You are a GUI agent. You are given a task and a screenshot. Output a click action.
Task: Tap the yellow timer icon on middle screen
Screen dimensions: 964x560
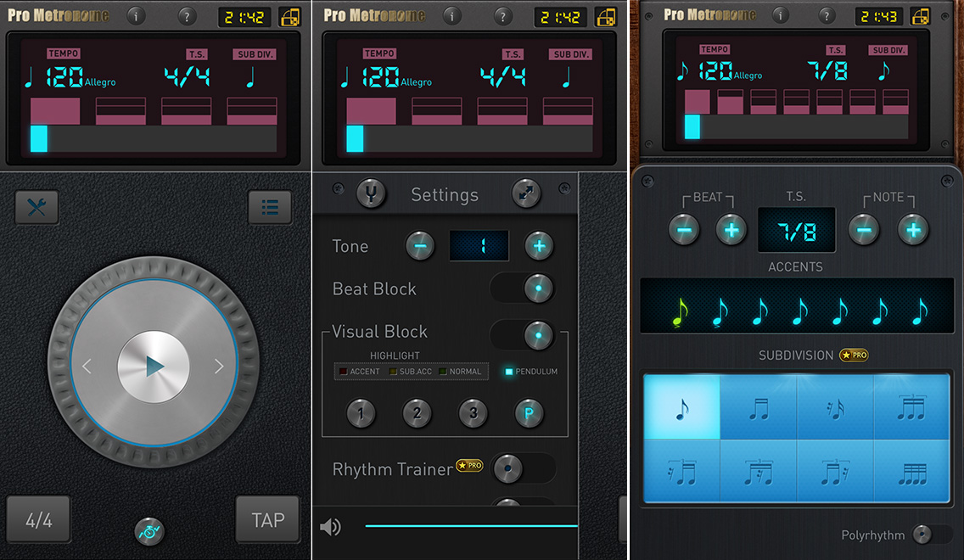(x=606, y=17)
